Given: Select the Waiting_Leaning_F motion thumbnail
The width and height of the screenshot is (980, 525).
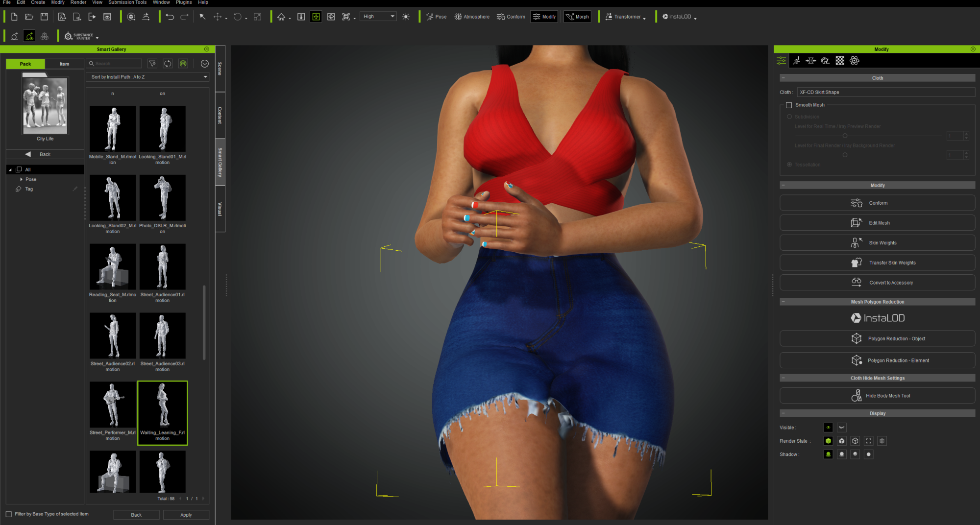Looking at the screenshot, I should (163, 413).
